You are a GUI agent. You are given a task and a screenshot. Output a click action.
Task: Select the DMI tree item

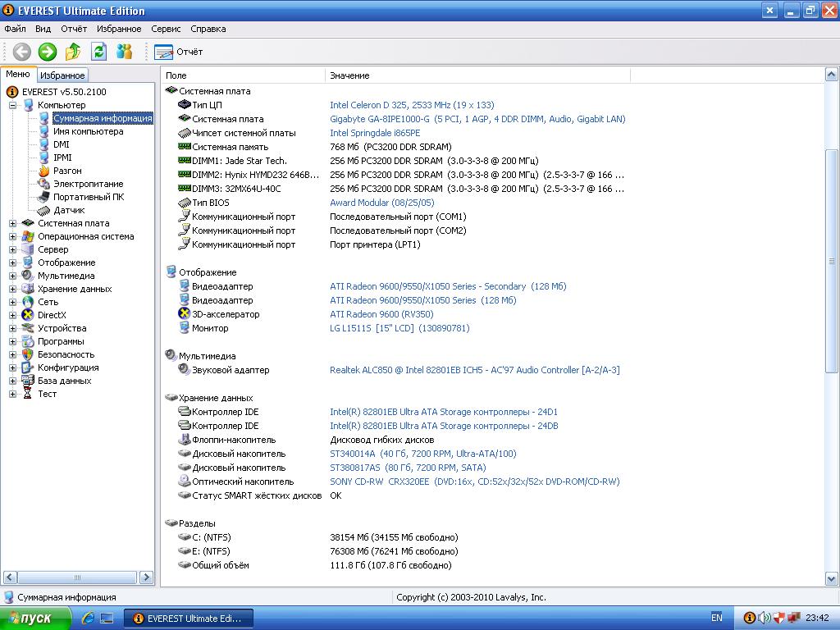(61, 144)
